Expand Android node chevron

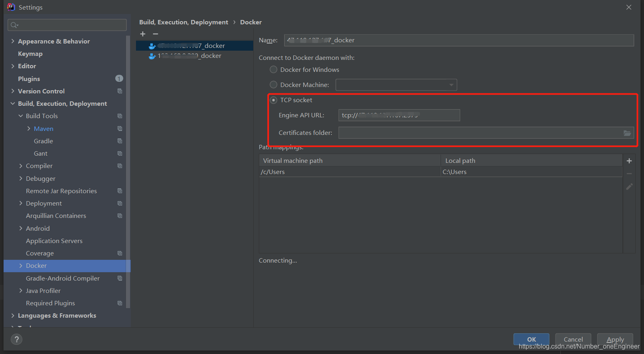(x=21, y=228)
